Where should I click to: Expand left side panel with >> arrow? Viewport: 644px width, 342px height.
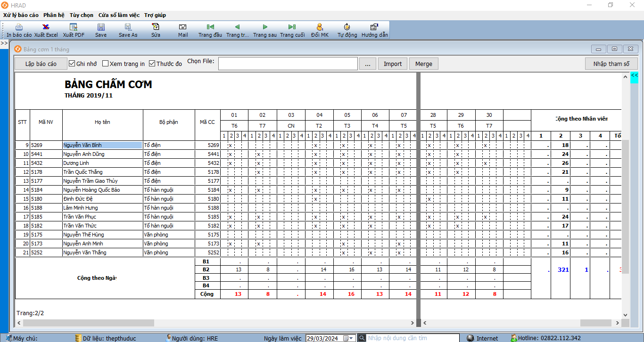(4, 43)
